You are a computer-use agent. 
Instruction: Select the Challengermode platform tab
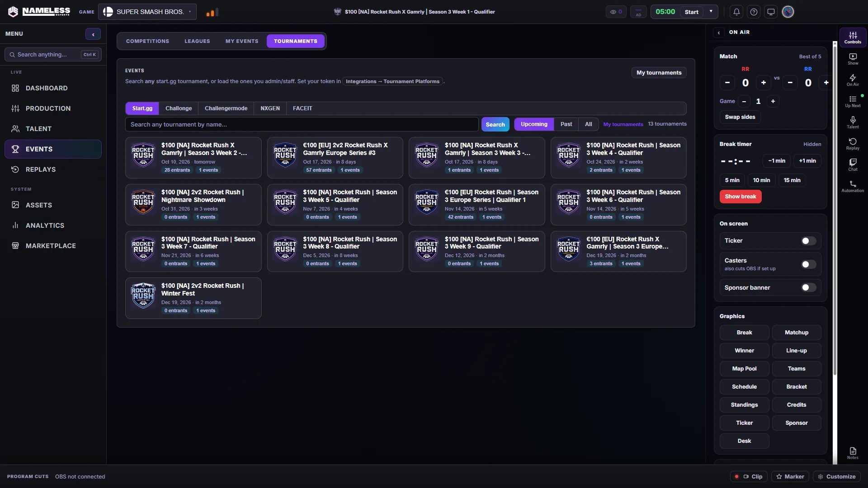pos(226,108)
